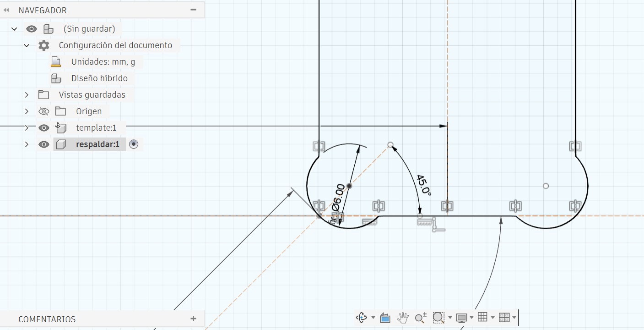This screenshot has width=644, height=330.
Task: Click the Navegador panel title
Action: point(43,10)
